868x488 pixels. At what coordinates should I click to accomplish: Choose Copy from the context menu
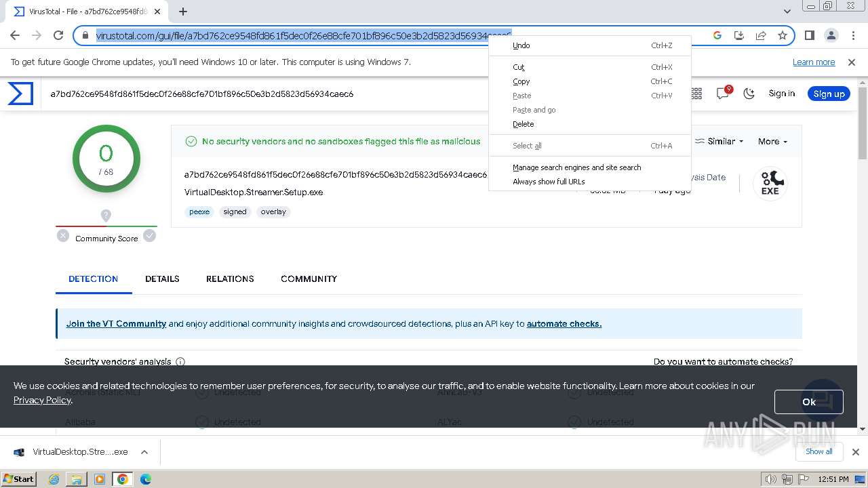pyautogui.click(x=590, y=81)
